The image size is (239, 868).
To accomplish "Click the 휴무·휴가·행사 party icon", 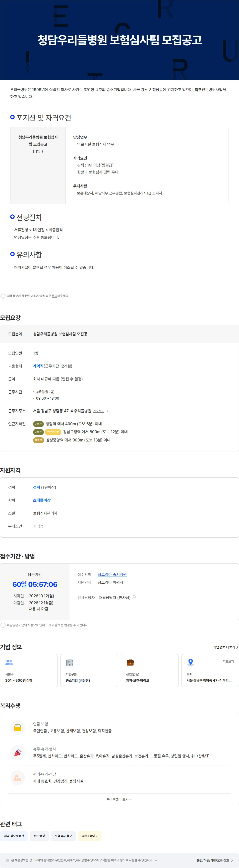I will point(17,753).
